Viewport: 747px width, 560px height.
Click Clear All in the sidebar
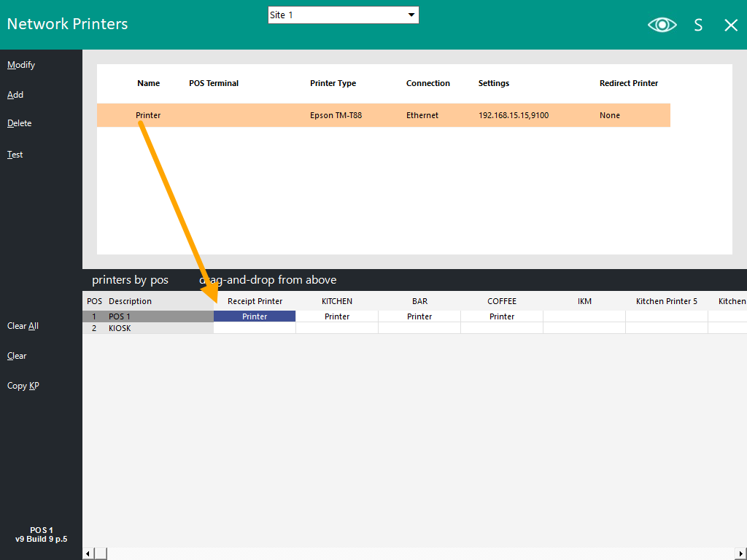tap(23, 326)
